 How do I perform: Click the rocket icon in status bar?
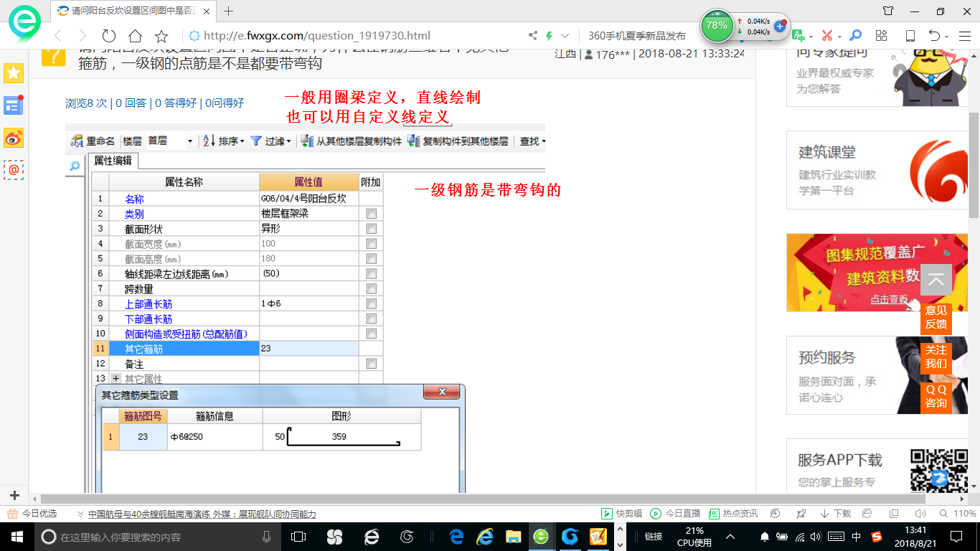coord(801,514)
